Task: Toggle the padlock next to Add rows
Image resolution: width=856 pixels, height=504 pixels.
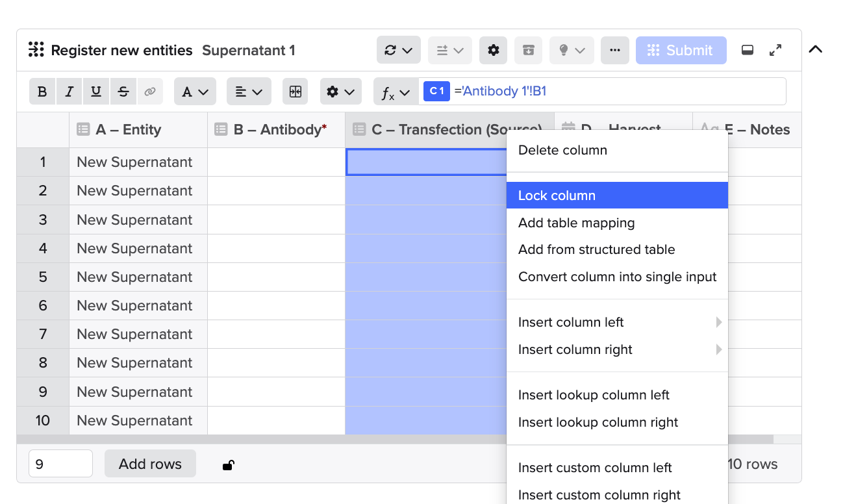Action: 228,464
